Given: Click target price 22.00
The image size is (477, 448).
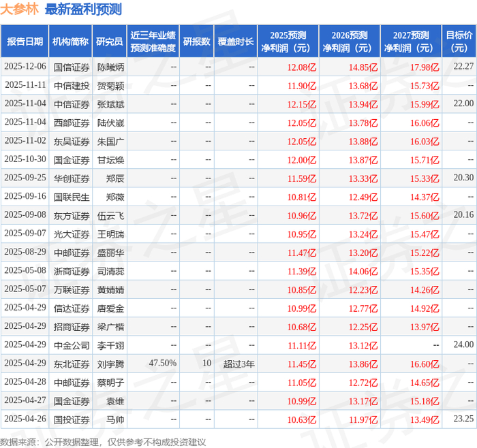Looking at the screenshot, I should [463, 103].
